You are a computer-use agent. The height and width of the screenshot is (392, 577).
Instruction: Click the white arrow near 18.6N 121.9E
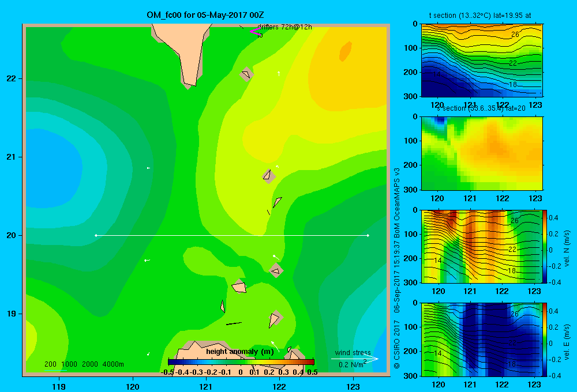[275, 346]
